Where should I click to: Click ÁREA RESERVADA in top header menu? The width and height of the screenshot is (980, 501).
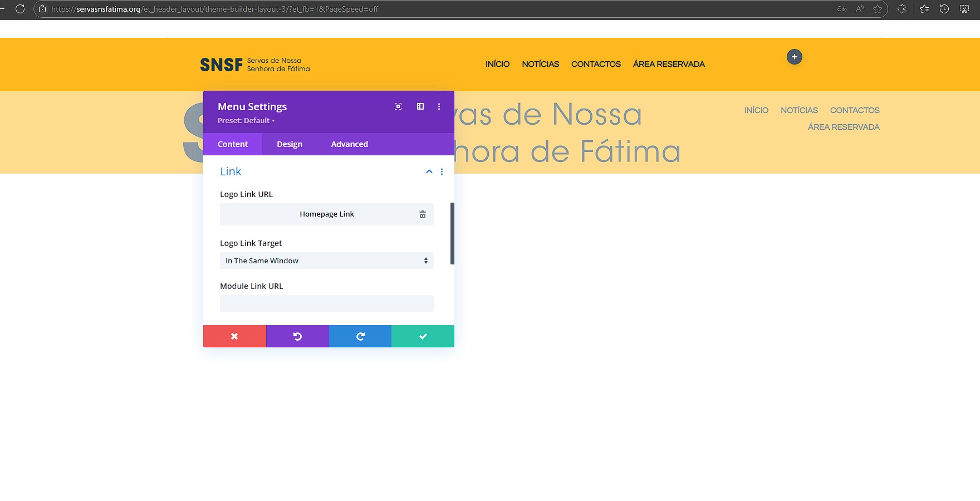coord(669,64)
